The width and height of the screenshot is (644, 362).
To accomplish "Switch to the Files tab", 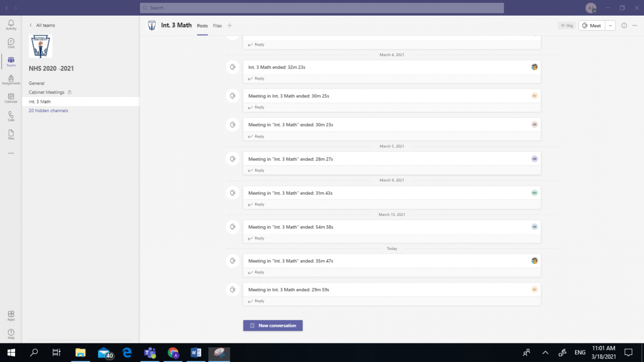I will pos(217,26).
